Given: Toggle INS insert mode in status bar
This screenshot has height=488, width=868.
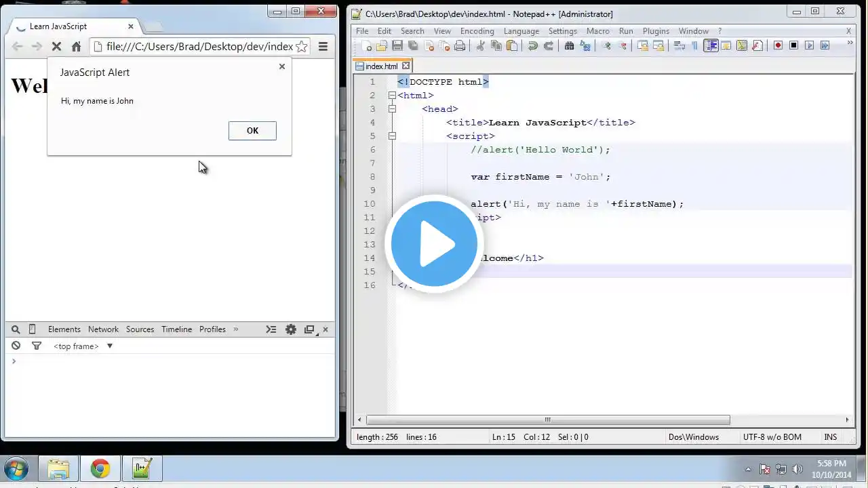Looking at the screenshot, I should tap(831, 437).
